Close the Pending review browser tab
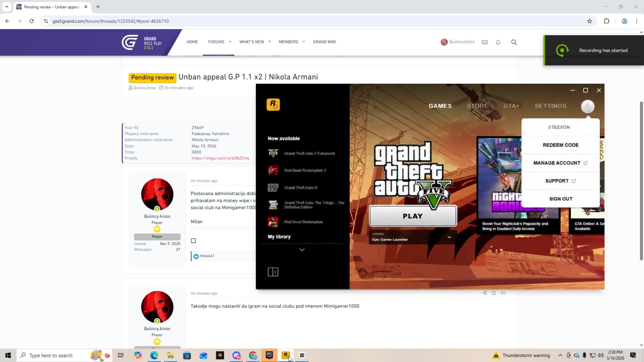Viewport: 644px width, 362px height. point(86,7)
